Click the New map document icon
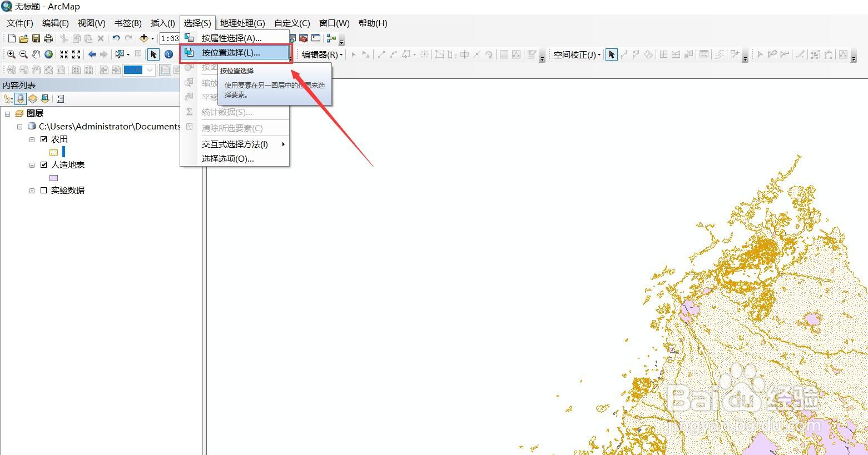Viewport: 868px width, 455px height. 11,38
